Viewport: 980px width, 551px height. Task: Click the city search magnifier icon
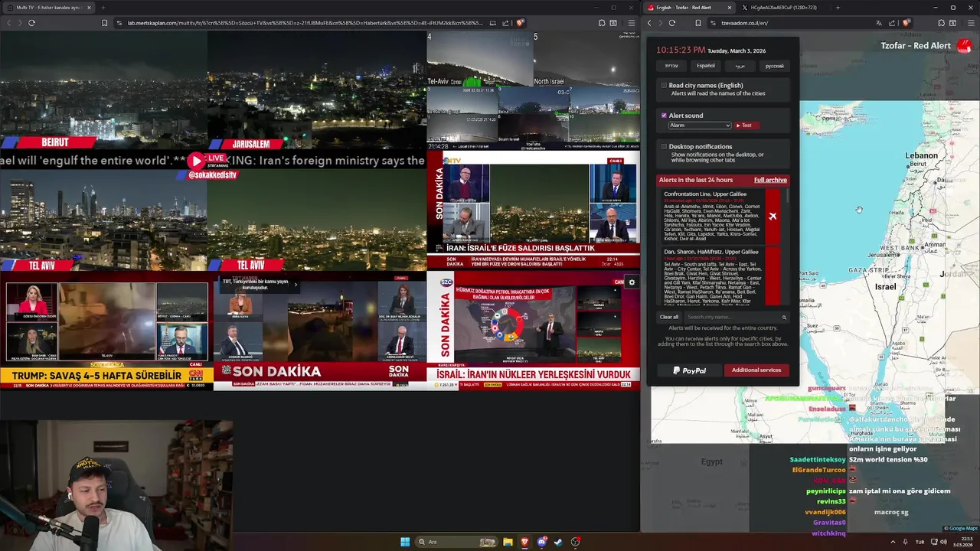click(x=784, y=317)
